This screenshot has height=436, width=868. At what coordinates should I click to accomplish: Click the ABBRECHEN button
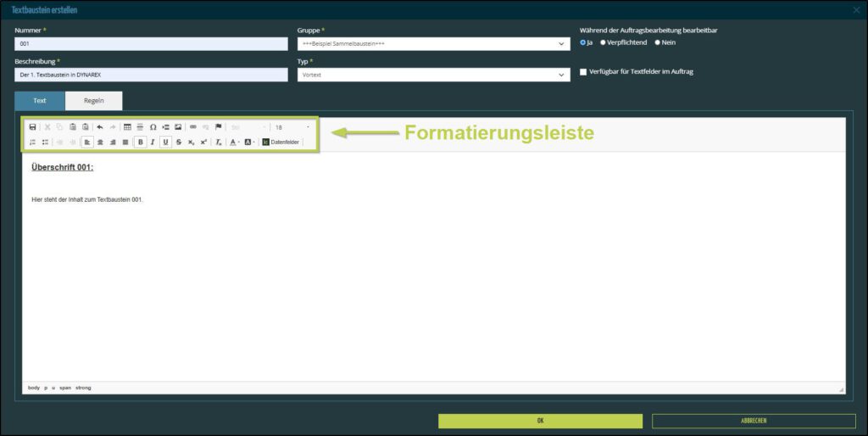[754, 421]
